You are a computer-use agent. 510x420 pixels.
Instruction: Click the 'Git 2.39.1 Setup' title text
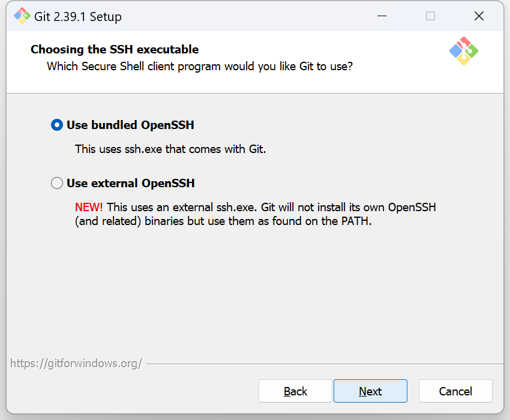click(x=78, y=16)
